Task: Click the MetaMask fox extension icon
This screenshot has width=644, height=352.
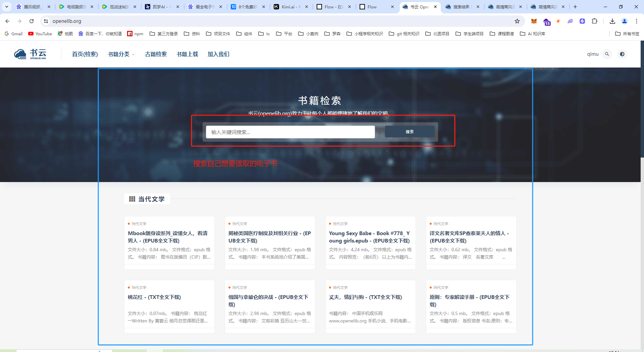Action: click(534, 21)
